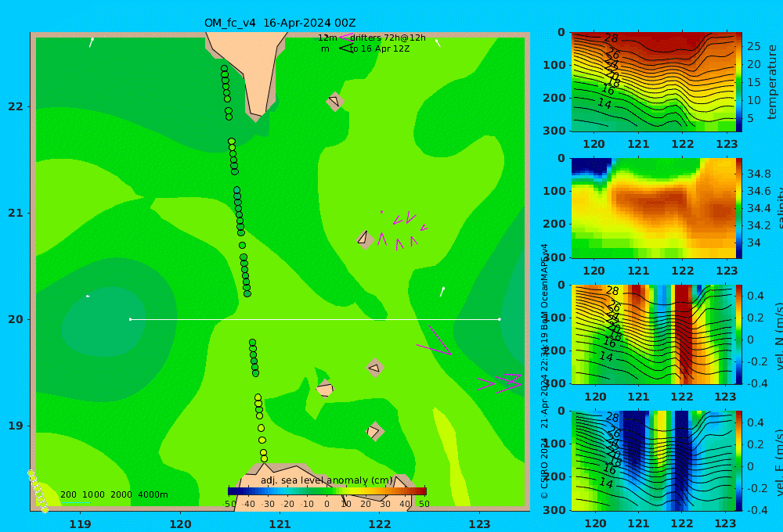Click the '200 1000 2000 4000m' depth legend
783x532 pixels.
point(114,494)
